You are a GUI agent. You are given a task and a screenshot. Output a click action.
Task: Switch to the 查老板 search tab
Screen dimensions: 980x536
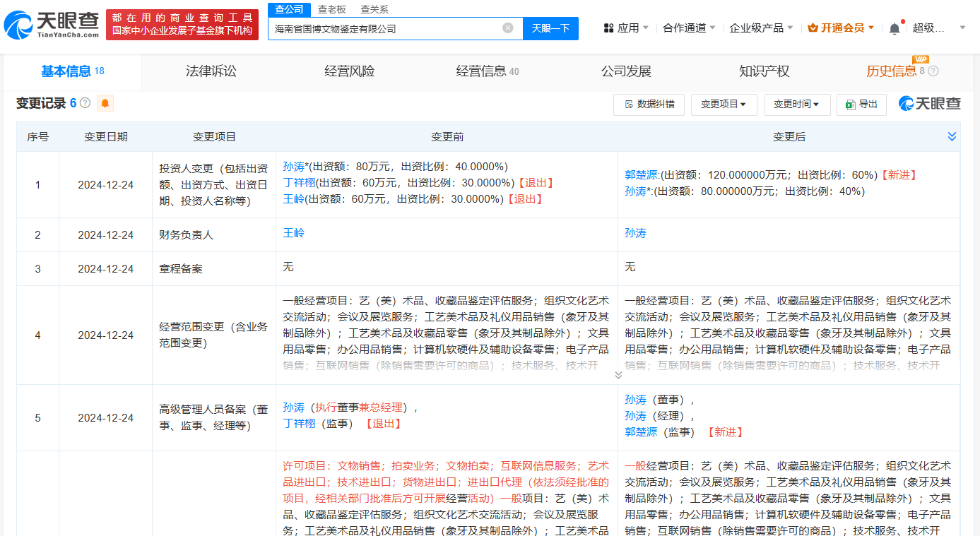click(331, 9)
